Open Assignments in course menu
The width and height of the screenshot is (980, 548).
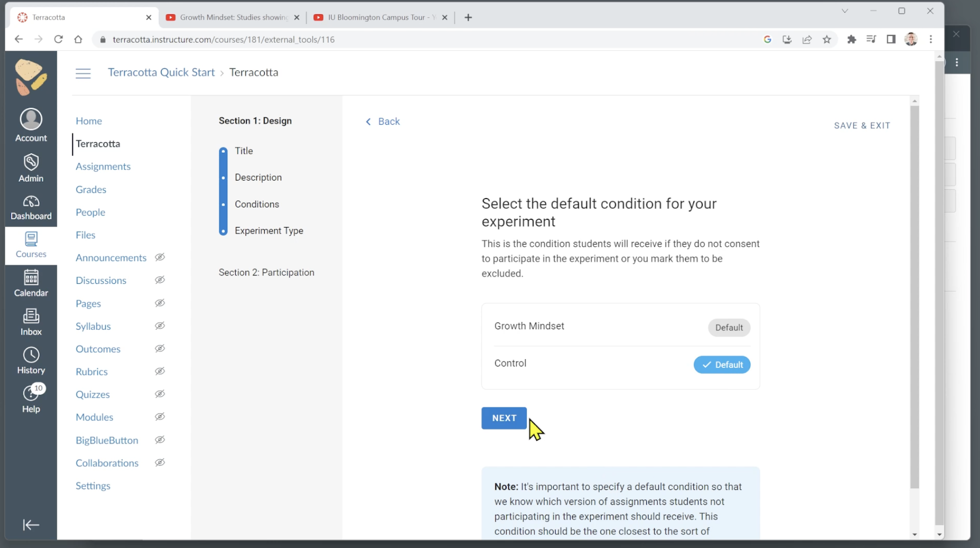tap(103, 166)
